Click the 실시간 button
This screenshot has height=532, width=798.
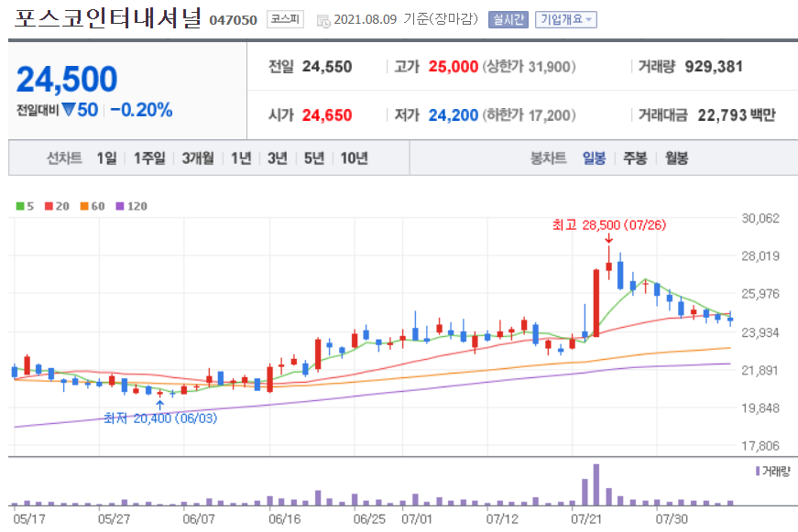(508, 20)
